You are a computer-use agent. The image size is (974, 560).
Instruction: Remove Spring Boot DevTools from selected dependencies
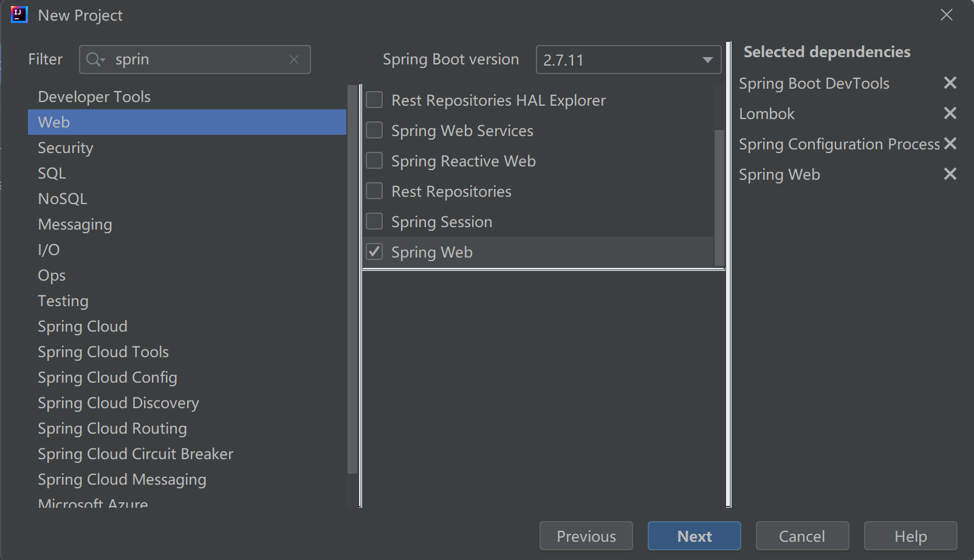click(950, 83)
